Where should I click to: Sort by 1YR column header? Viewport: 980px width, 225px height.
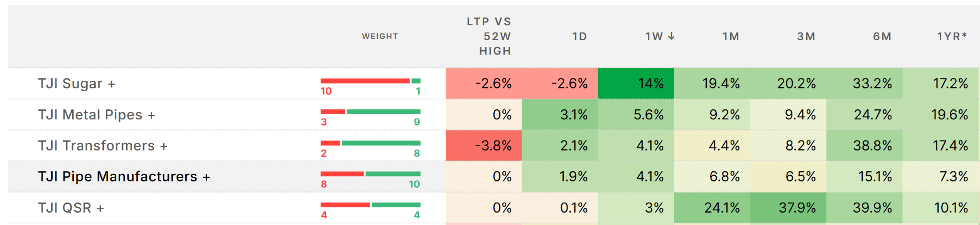952,36
